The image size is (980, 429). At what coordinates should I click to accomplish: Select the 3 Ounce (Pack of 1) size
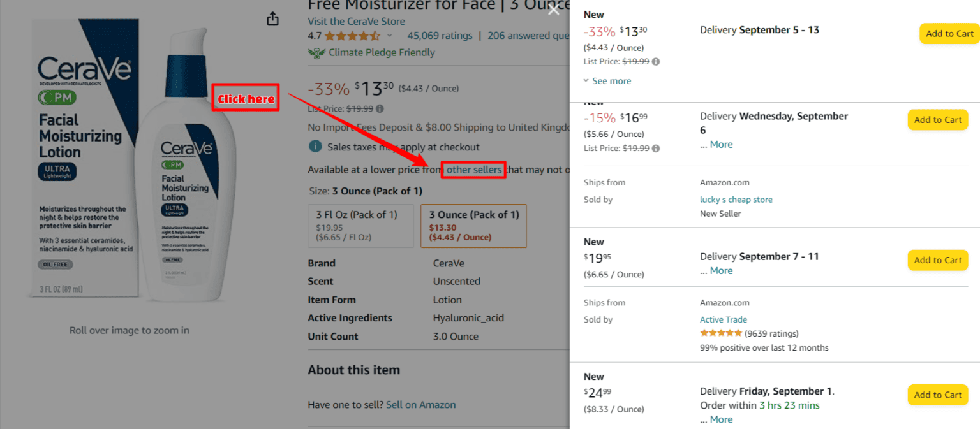click(473, 226)
